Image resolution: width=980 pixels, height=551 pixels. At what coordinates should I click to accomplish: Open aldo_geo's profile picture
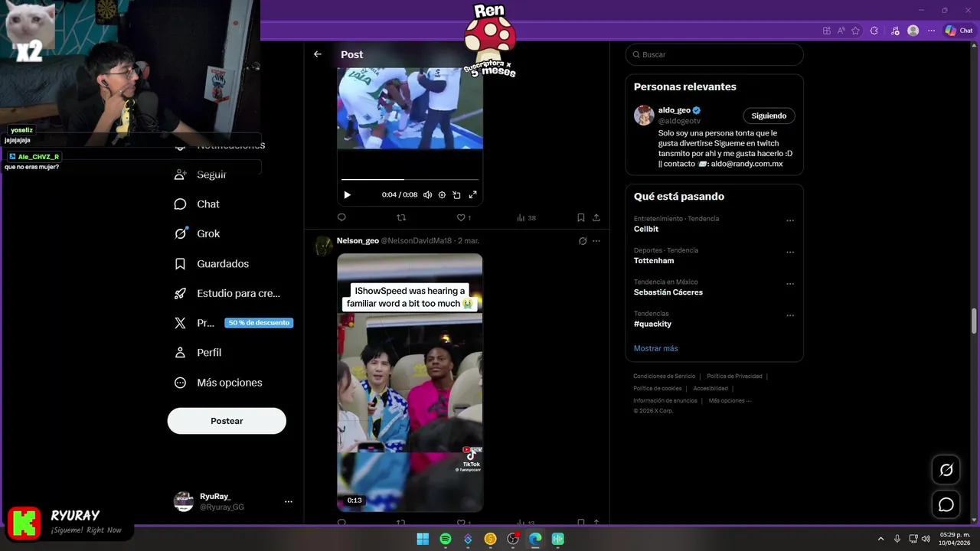coord(644,116)
